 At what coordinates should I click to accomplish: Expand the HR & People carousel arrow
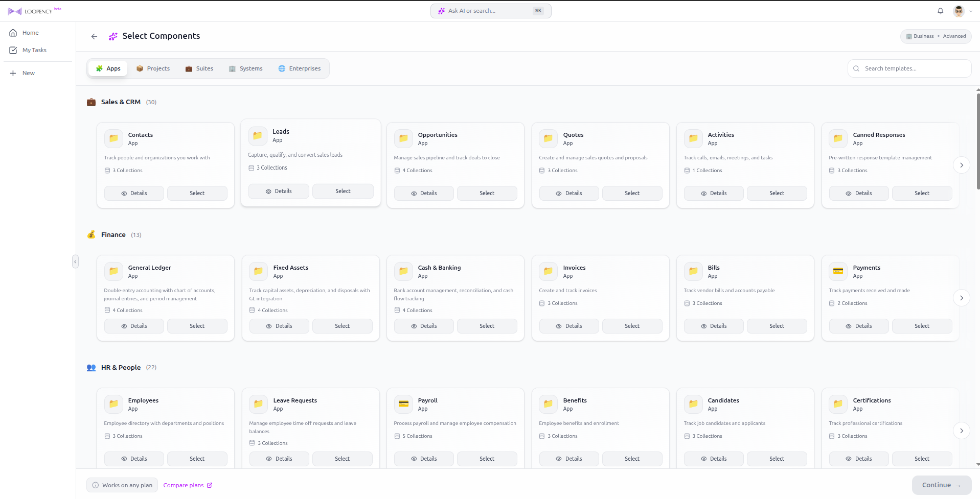962,431
